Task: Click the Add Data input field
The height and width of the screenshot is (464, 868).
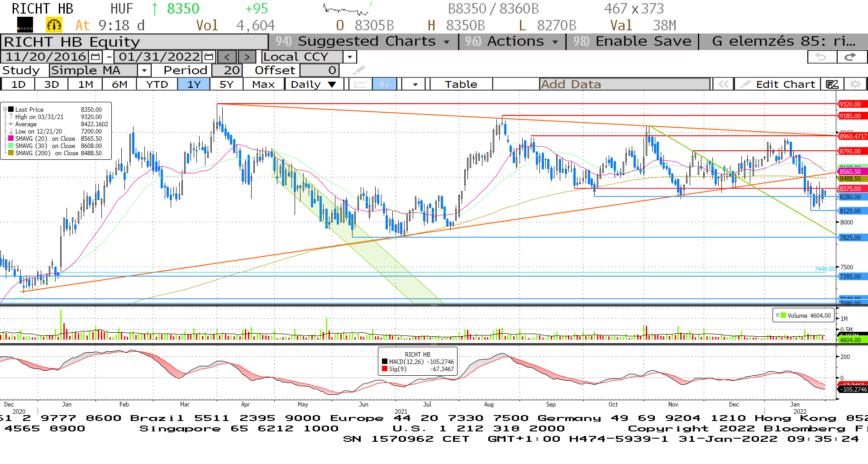Action: tap(625, 84)
